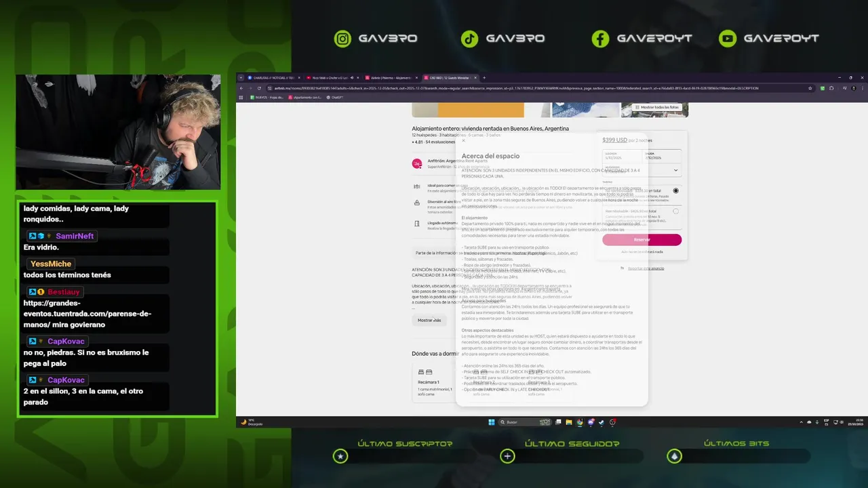Open the grandes-eventos.tuentrada.com chat link
Viewport: 868px width, 488px height.
[87, 314]
